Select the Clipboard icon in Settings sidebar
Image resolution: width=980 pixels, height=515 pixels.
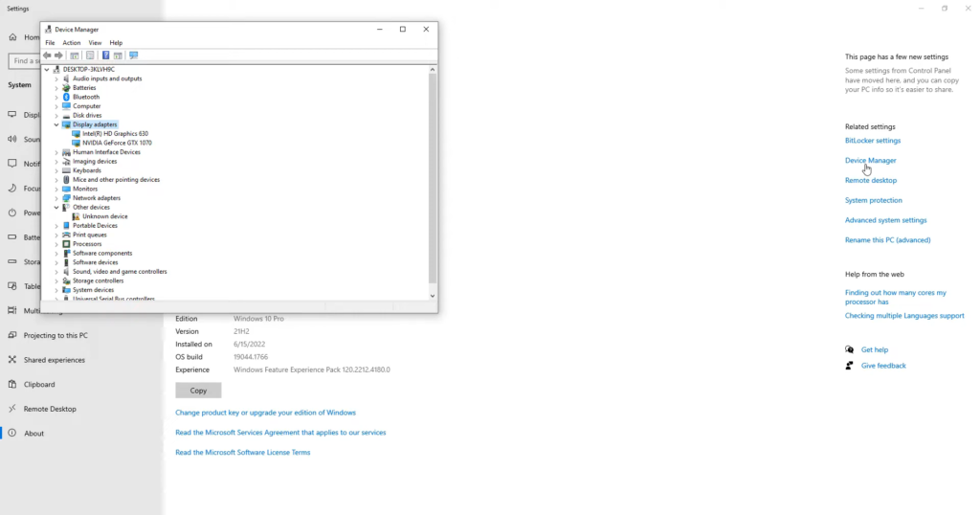pos(12,385)
